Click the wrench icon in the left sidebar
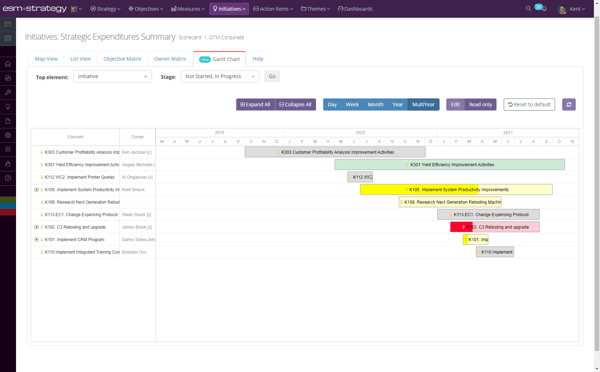 pyautogui.click(x=8, y=92)
